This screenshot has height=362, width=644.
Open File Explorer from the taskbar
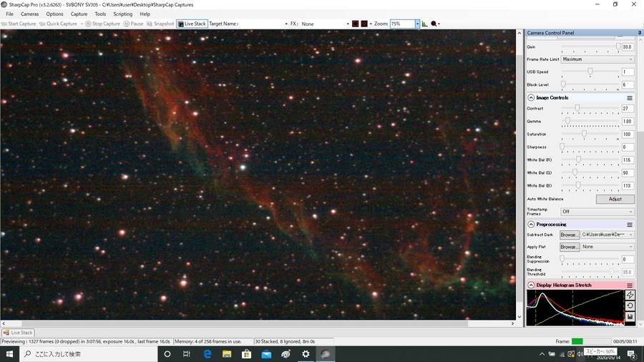[x=227, y=354]
